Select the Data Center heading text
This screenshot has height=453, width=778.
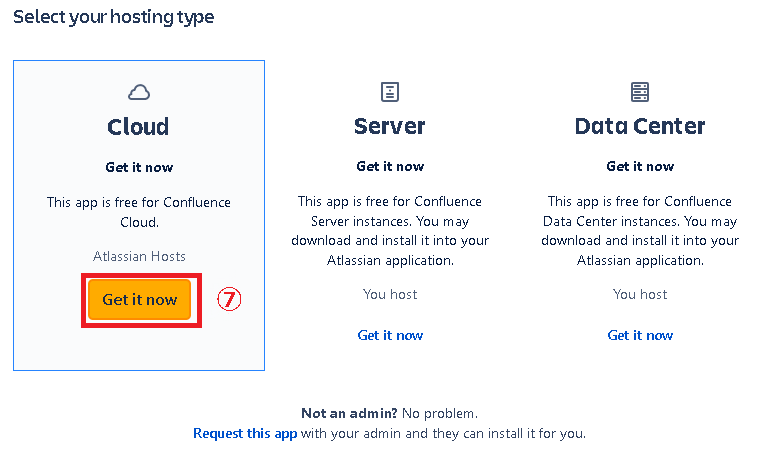click(x=640, y=127)
